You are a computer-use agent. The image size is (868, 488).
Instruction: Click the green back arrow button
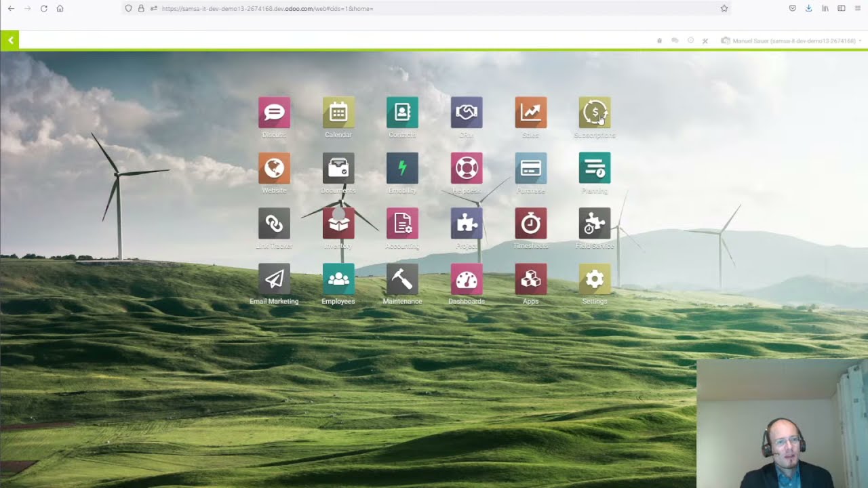pos(10,41)
